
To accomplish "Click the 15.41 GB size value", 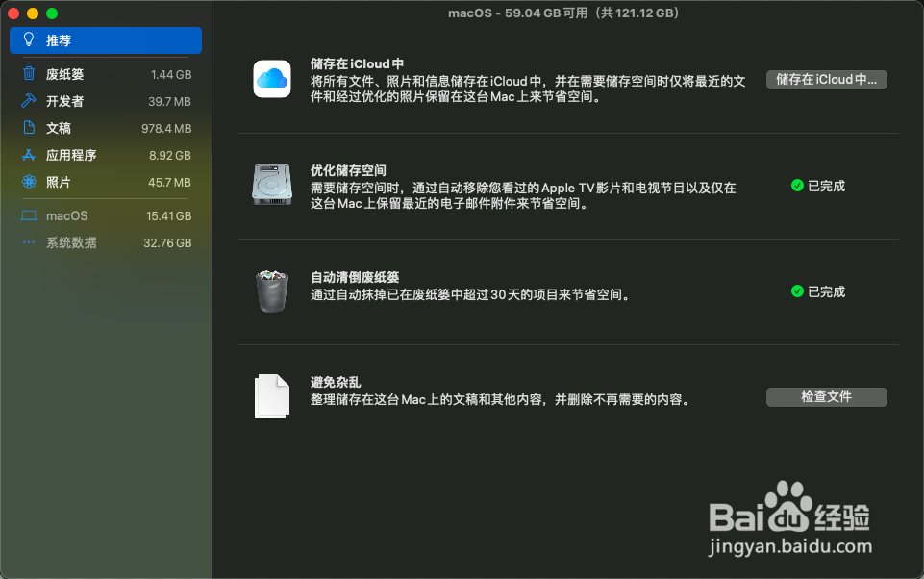I will click(168, 216).
